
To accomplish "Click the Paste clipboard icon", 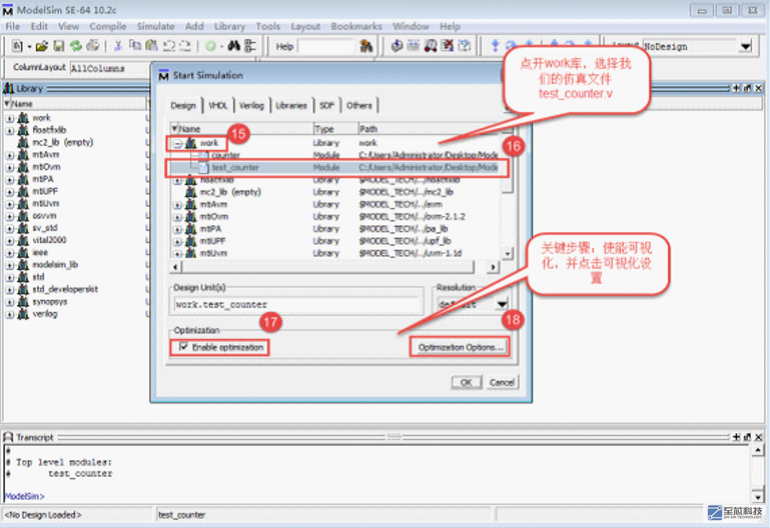I will tap(152, 46).
